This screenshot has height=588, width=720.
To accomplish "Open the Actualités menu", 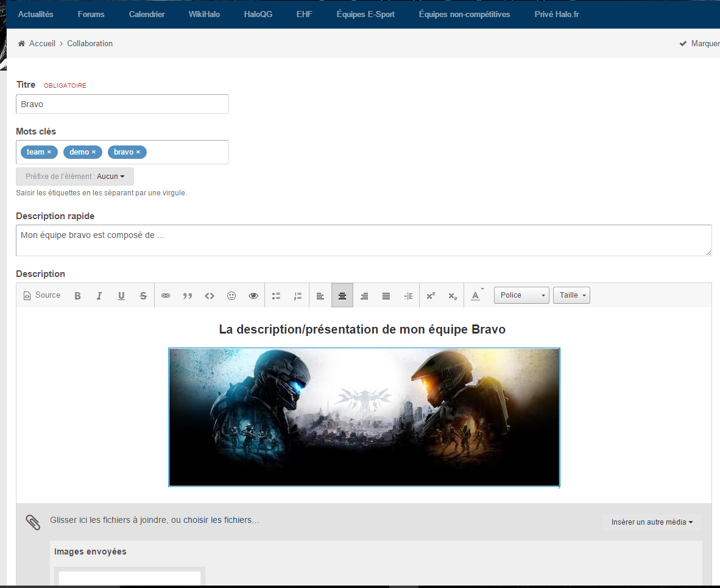I will coord(36,14).
